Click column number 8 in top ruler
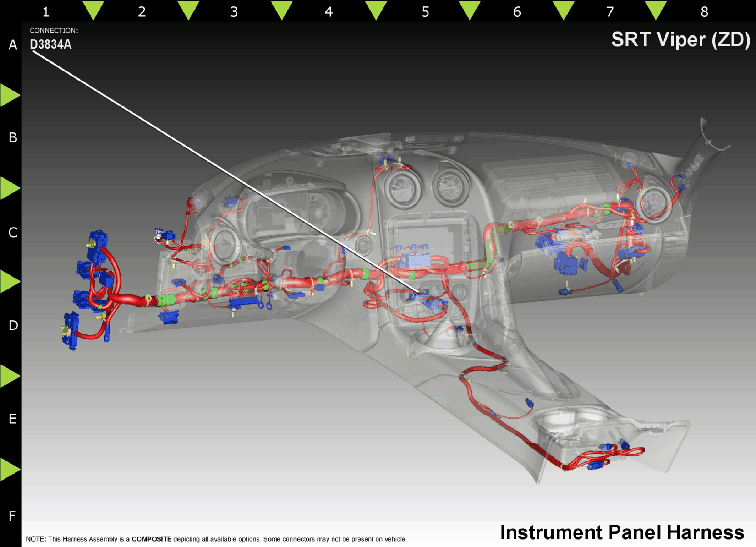Image resolution: width=756 pixels, height=547 pixels. click(x=704, y=12)
